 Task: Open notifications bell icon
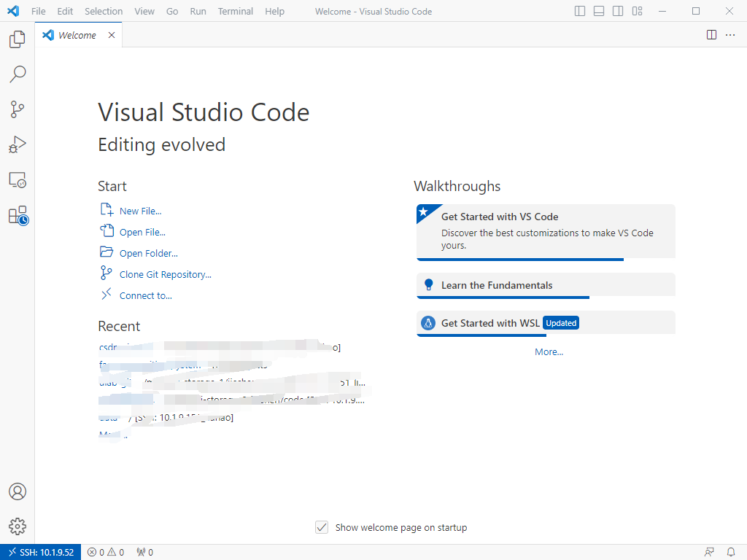[x=731, y=553]
